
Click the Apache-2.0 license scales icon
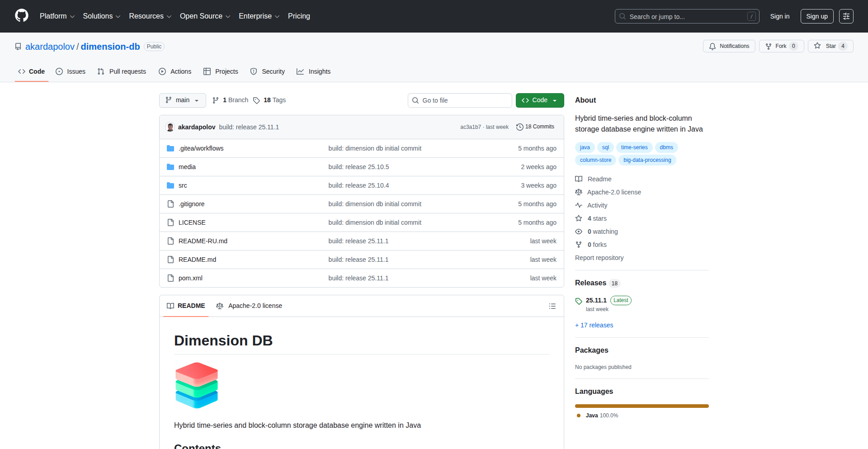point(579,192)
